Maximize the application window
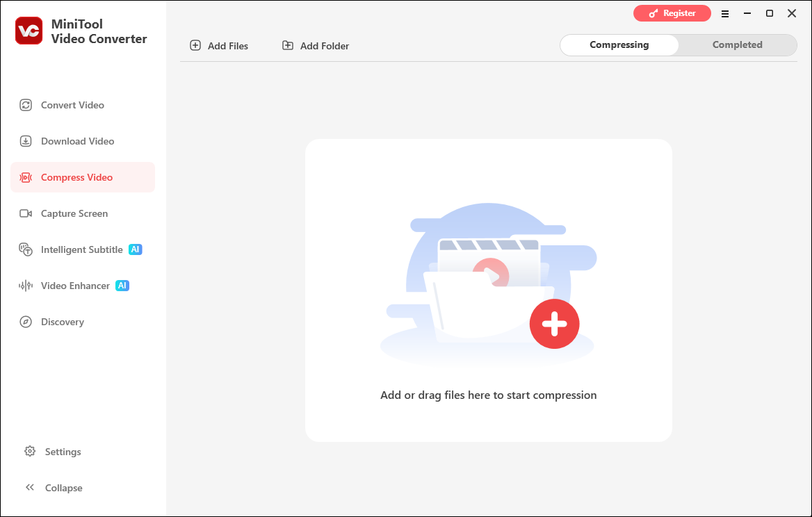The image size is (812, 517). click(770, 13)
